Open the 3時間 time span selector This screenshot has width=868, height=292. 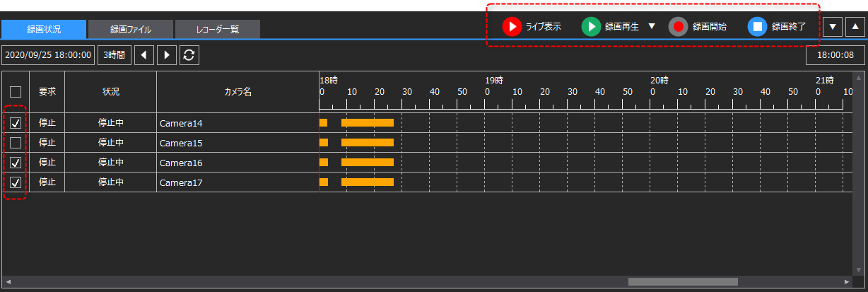pos(112,55)
